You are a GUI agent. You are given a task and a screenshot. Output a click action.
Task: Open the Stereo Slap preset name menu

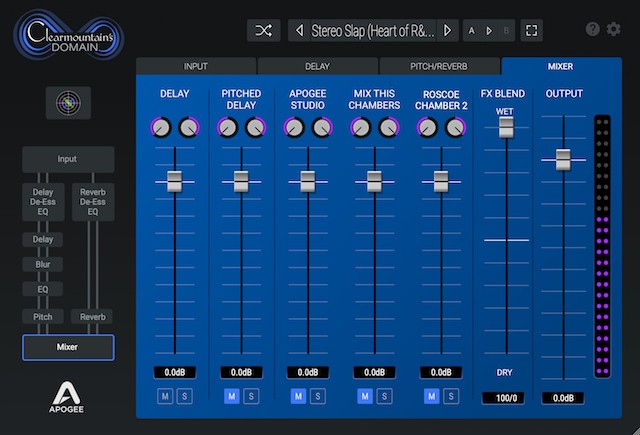(x=372, y=30)
